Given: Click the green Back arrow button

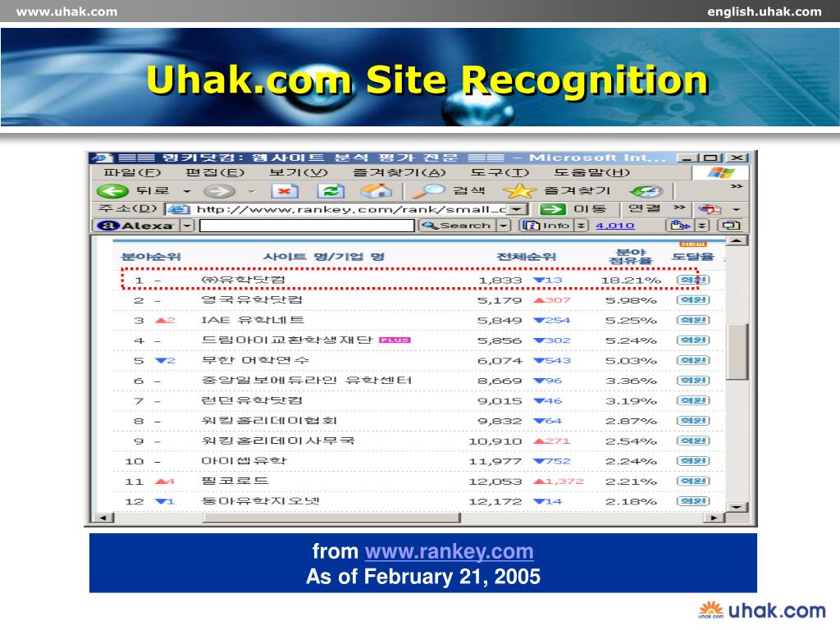Looking at the screenshot, I should pyautogui.click(x=112, y=190).
